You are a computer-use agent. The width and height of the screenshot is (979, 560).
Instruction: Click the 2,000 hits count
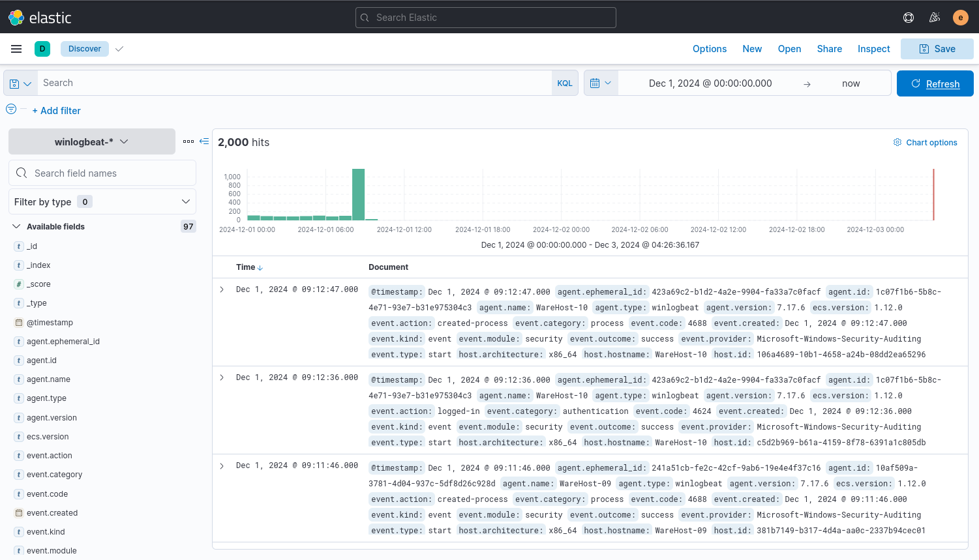(x=243, y=142)
